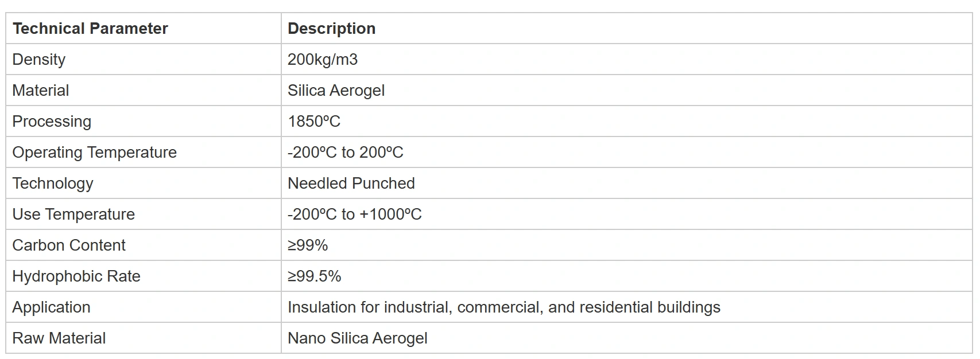Click the Technical Parameter header cell

pos(90,29)
